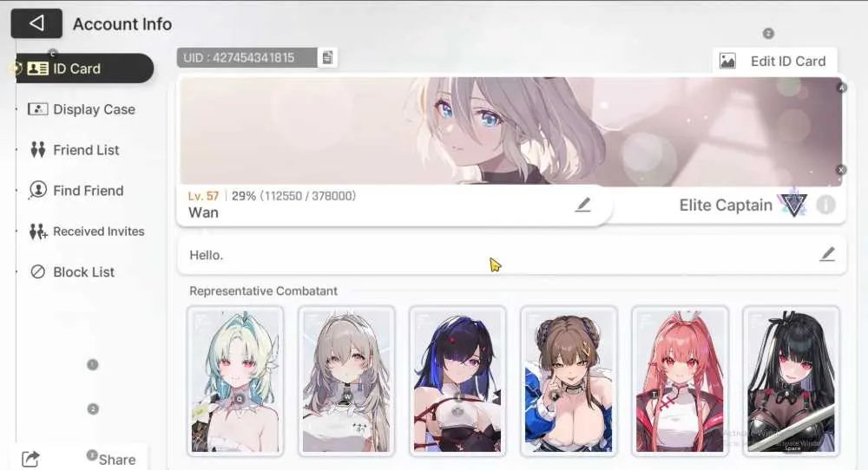The image size is (868, 470).
Task: Click the ID card banner image
Action: (510, 131)
